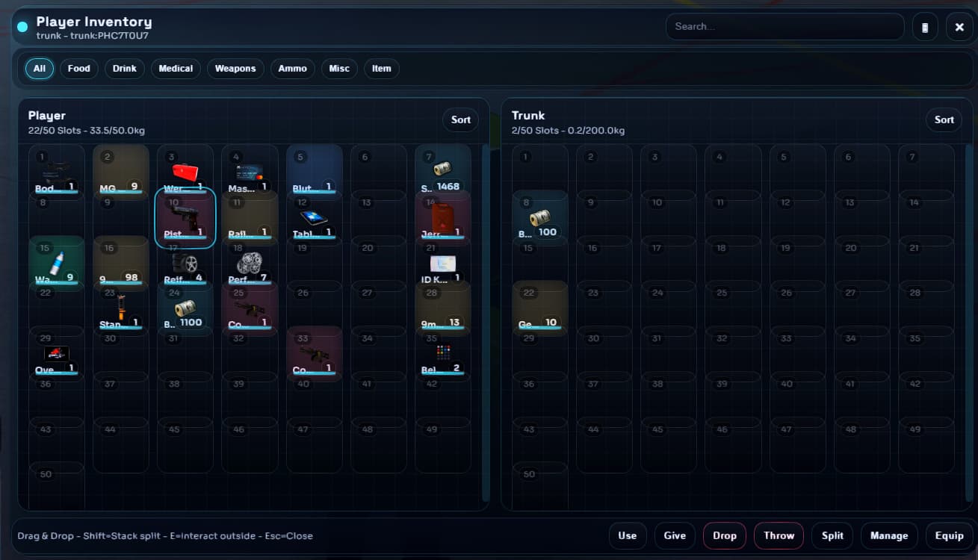Select the Misc category filter
978x560 pixels.
coord(339,69)
